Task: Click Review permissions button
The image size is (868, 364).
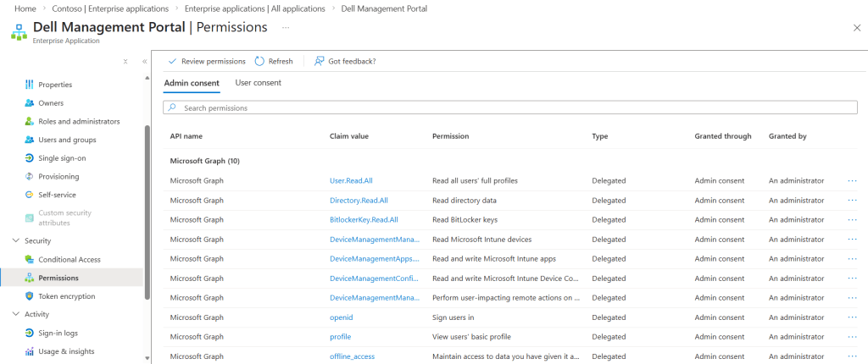Action: point(207,61)
